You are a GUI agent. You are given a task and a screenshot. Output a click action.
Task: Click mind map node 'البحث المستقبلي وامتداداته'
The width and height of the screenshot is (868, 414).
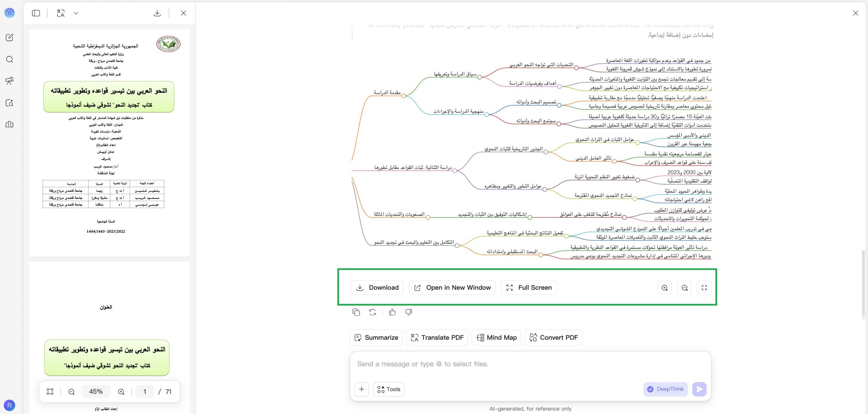512,251
